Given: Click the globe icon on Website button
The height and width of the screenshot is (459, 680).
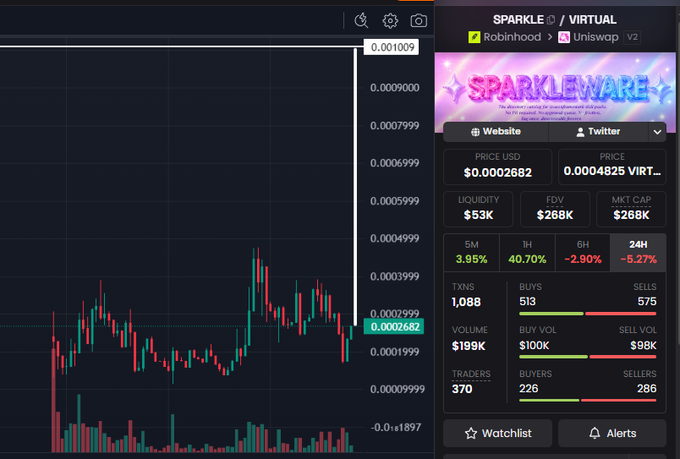Looking at the screenshot, I should pyautogui.click(x=475, y=132).
